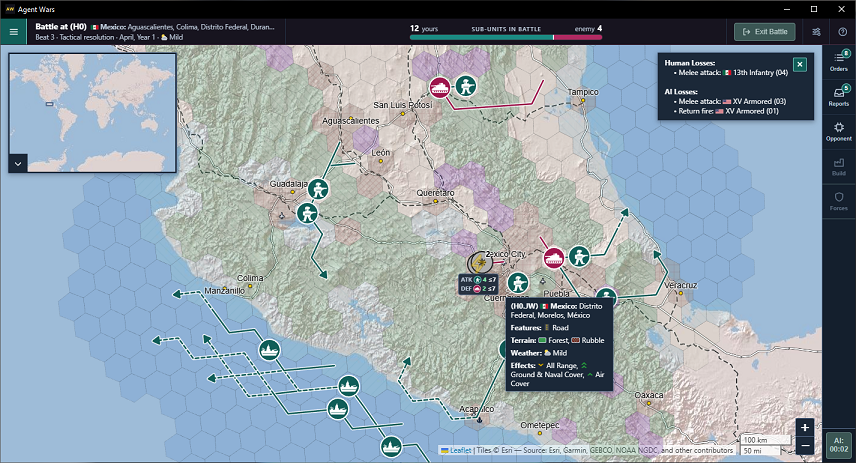Collapse the minimap using chevron

click(x=18, y=163)
